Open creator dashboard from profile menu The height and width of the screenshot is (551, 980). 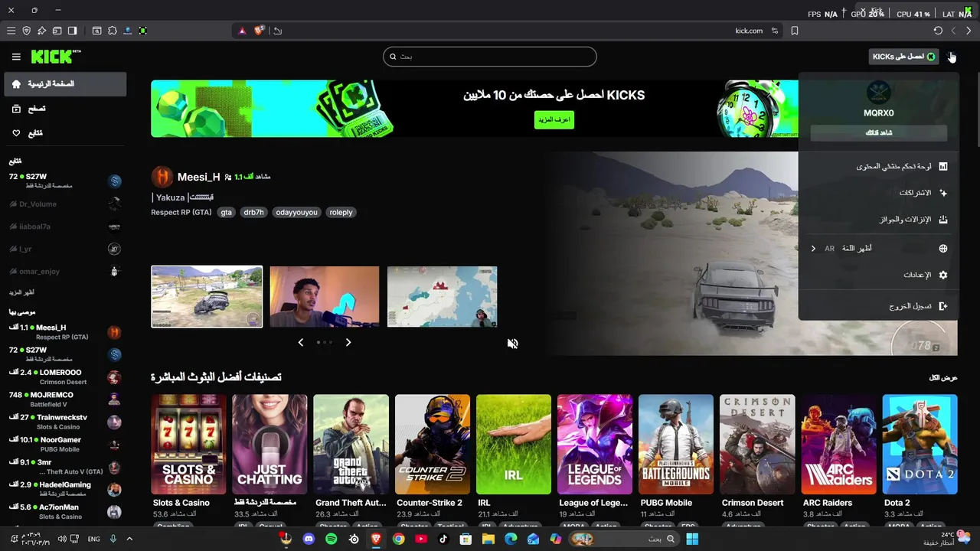tap(879, 166)
